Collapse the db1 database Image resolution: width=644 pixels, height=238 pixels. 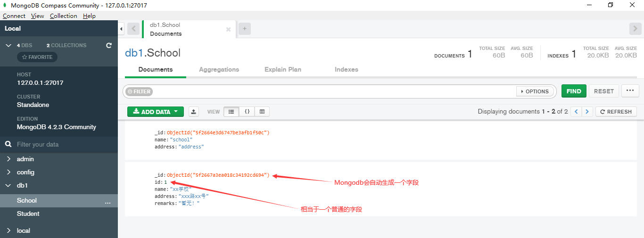(8, 185)
